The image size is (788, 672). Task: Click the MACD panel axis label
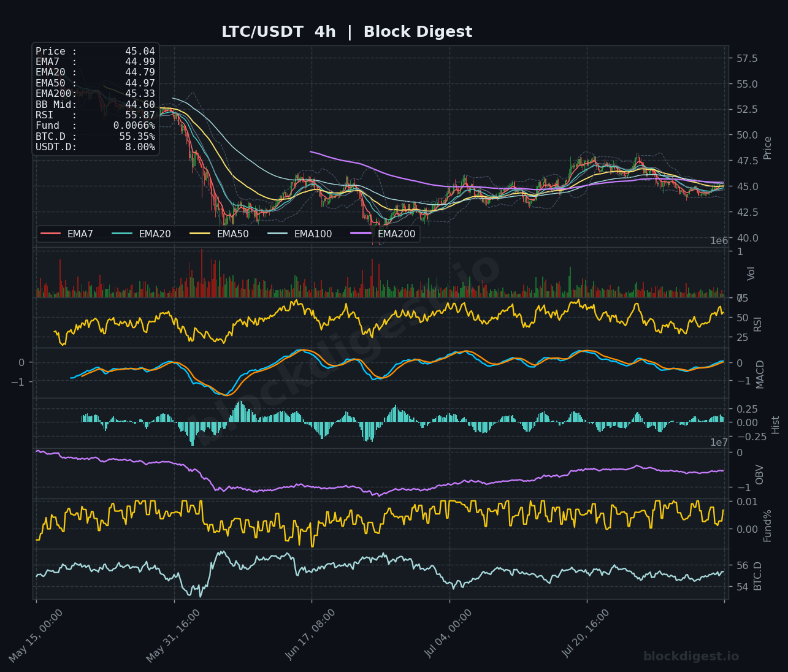pos(760,374)
